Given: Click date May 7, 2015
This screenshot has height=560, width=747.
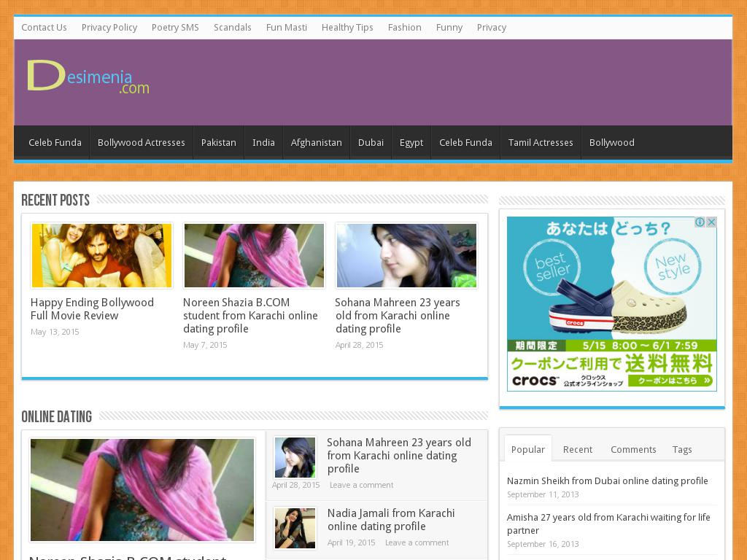Looking at the screenshot, I should (x=205, y=345).
